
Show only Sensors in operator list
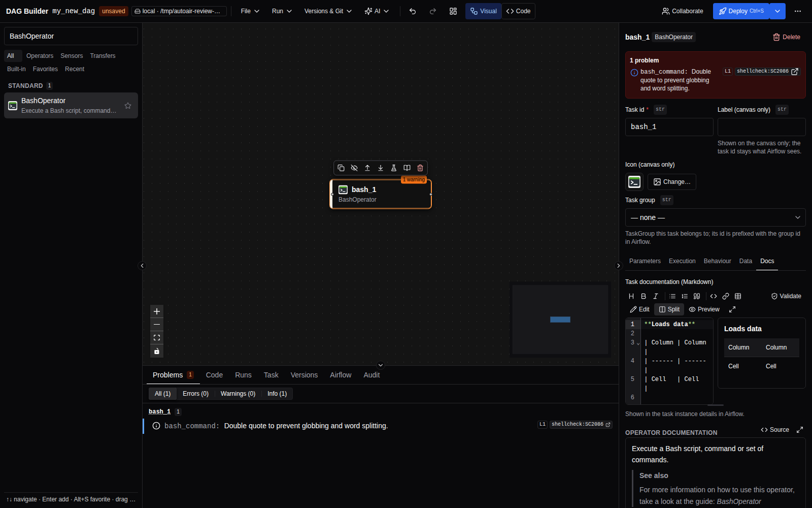pos(72,56)
